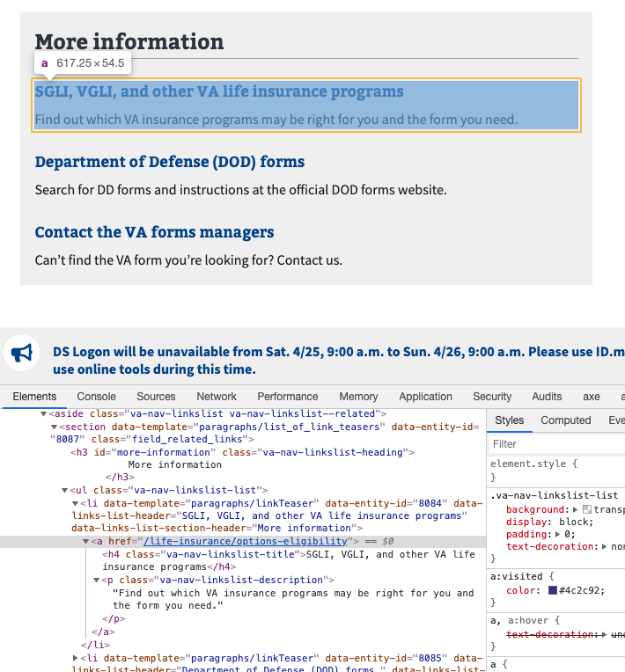The image size is (625, 672).
Task: Open SGLI, VGLI life insurance programs link
Action: pos(219,91)
